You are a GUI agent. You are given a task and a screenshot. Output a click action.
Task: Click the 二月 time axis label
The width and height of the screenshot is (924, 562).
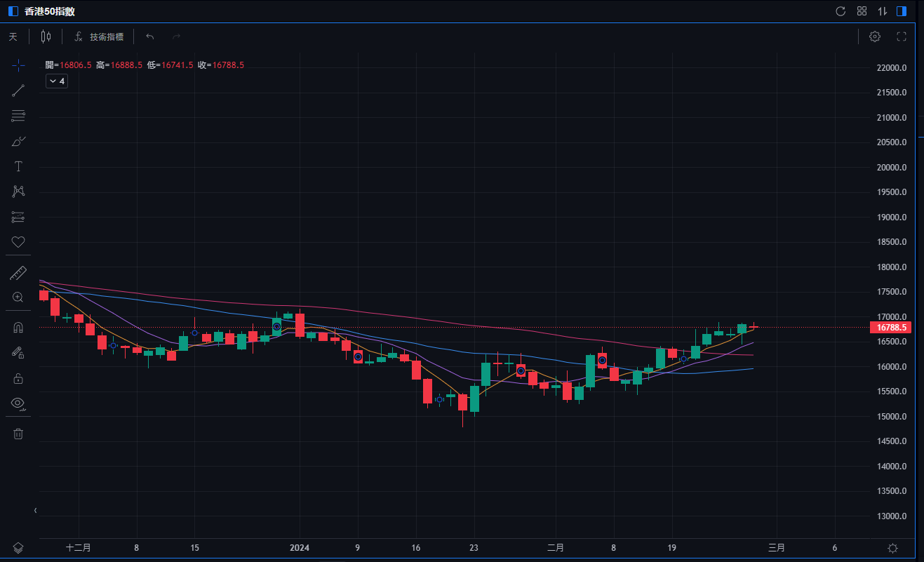556,548
